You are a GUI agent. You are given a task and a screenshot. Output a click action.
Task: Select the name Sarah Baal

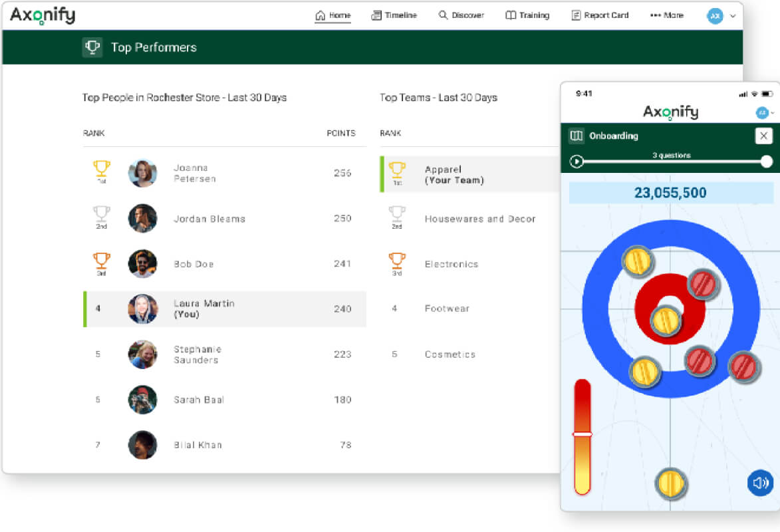click(x=198, y=400)
